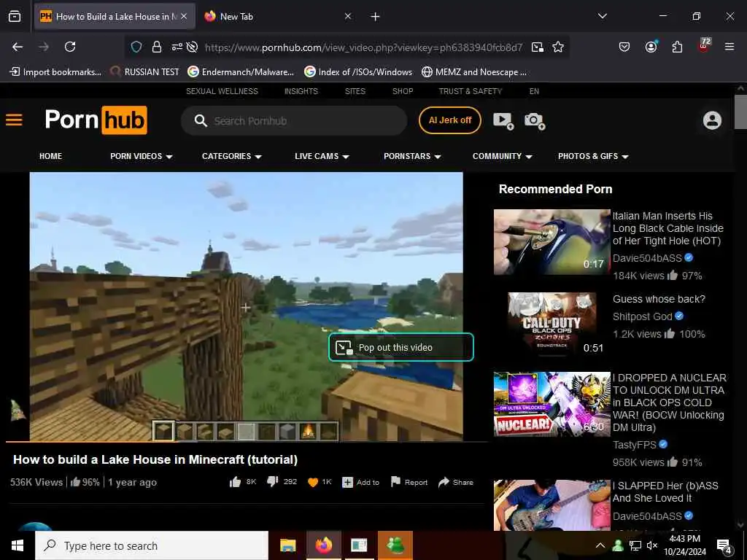Expand the PORN VIDEOS dropdown
Image resolution: width=747 pixels, height=560 pixels.
click(142, 156)
